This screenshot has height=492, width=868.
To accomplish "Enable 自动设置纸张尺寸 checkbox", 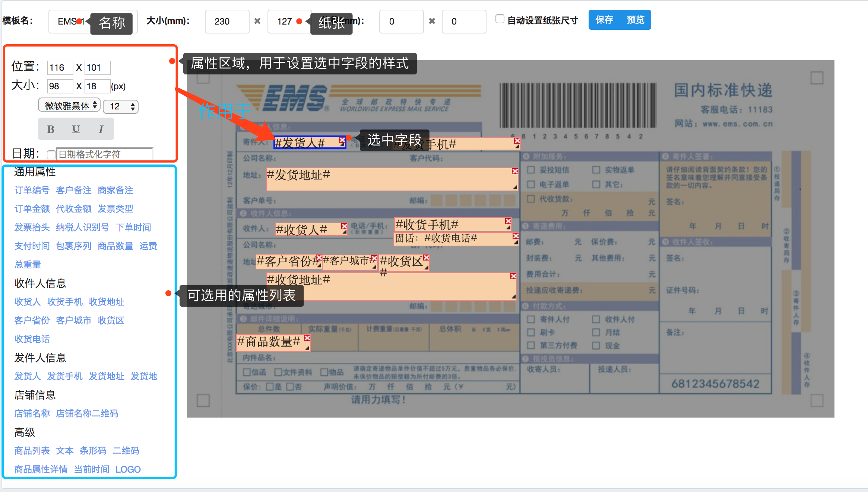I will point(500,19).
